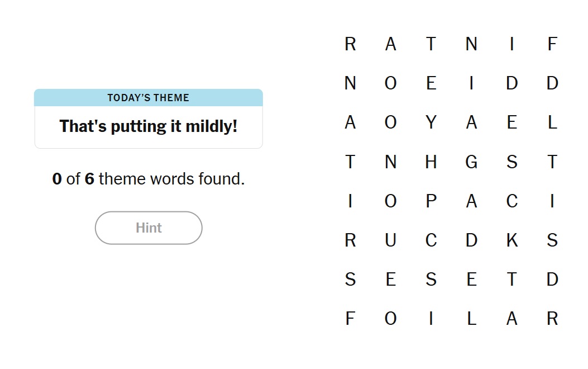Click the "That's putting it mildly!" theme text

(x=149, y=126)
